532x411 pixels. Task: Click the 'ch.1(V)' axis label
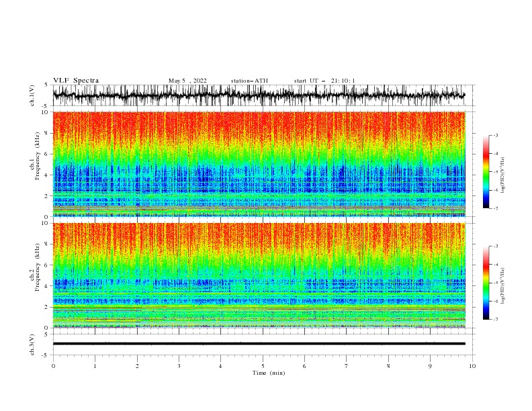click(x=32, y=95)
